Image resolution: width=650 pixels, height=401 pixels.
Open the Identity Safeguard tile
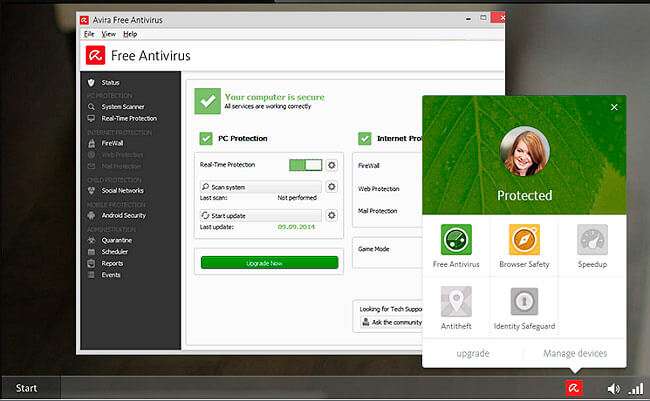524,308
